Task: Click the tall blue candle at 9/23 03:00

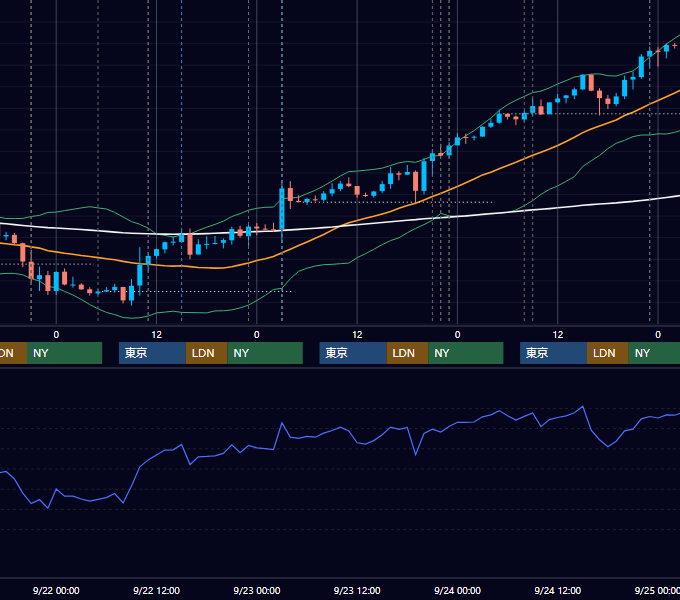Action: click(x=282, y=209)
